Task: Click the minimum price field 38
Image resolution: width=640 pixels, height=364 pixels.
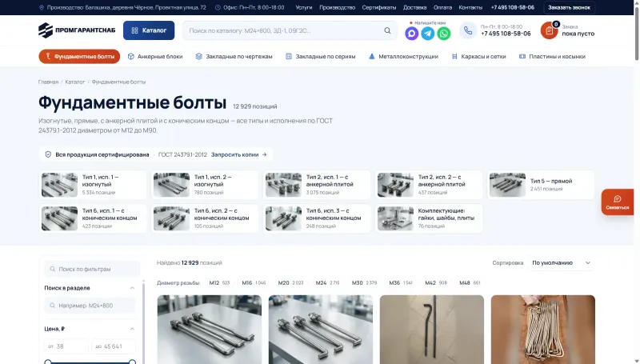Action: [66, 346]
